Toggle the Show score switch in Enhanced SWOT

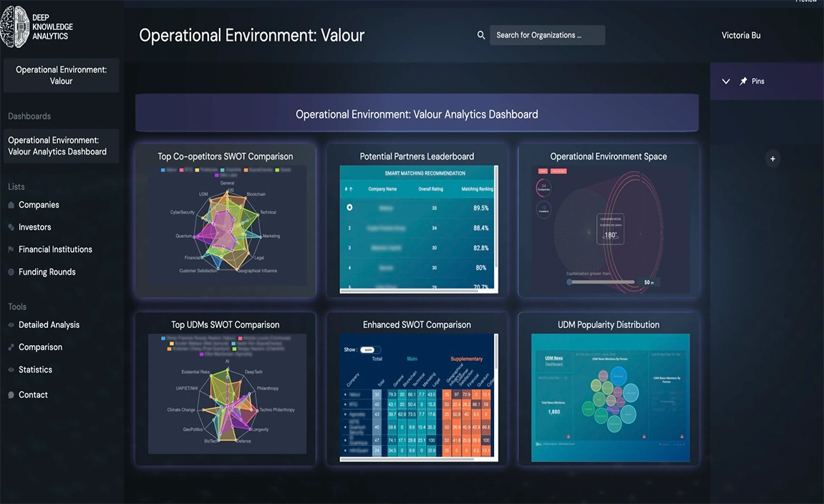click(367, 350)
